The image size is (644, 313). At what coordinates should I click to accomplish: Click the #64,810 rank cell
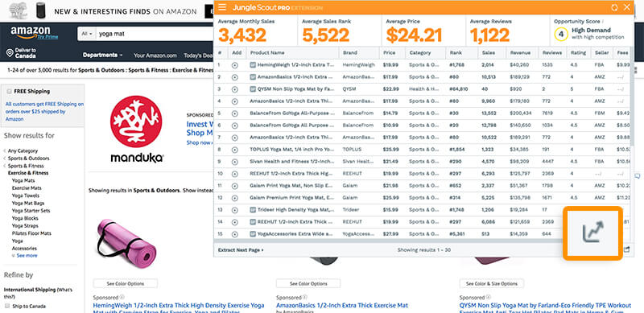459,89
